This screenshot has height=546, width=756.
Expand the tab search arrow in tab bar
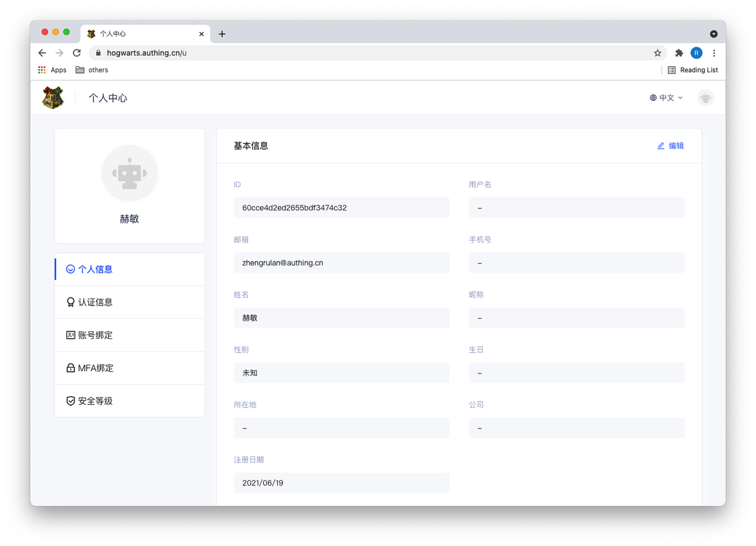pyautogui.click(x=713, y=34)
